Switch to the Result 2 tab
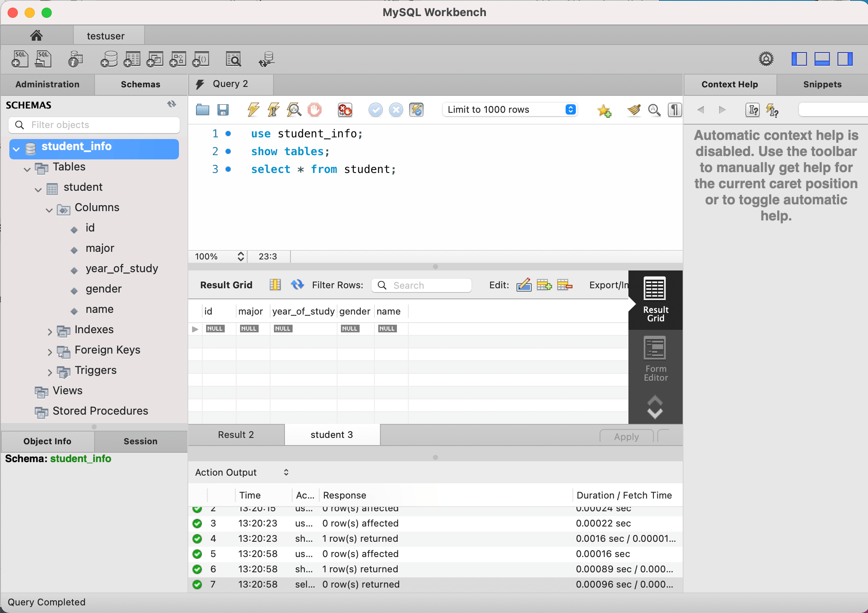 click(236, 435)
